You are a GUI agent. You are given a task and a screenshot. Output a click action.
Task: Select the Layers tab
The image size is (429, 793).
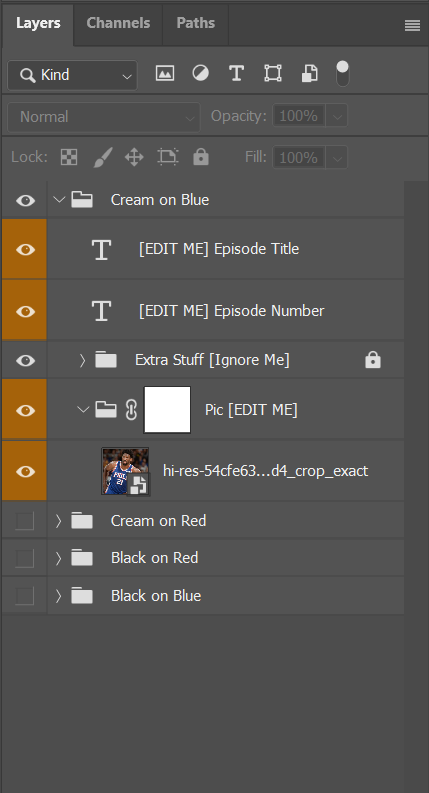(x=38, y=23)
